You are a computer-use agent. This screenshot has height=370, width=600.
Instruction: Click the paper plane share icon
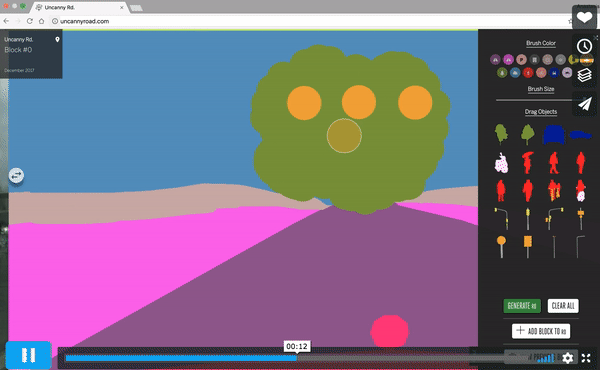584,104
